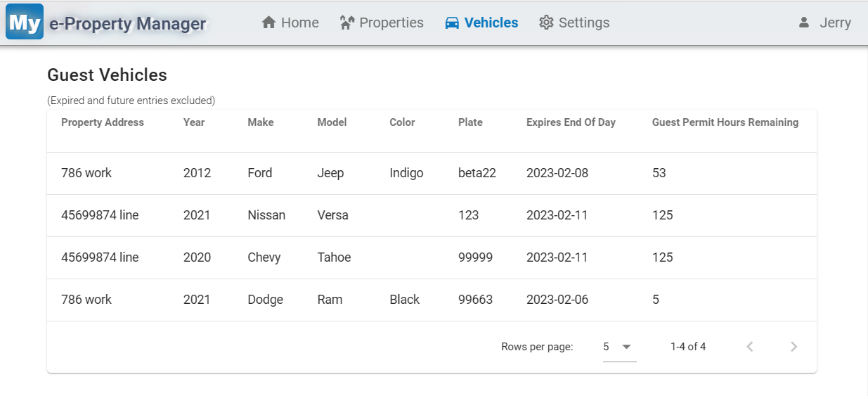Click the Dodge make cell
The image size is (868, 396).
pos(265,300)
